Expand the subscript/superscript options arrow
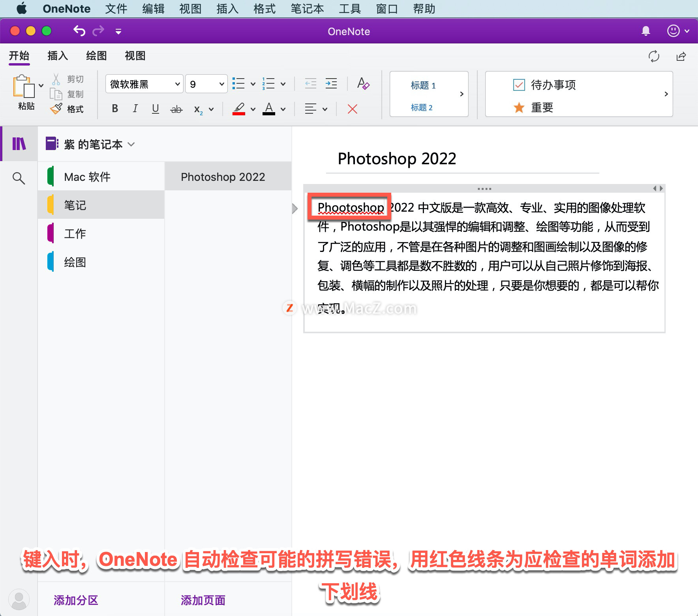 pyautogui.click(x=211, y=109)
